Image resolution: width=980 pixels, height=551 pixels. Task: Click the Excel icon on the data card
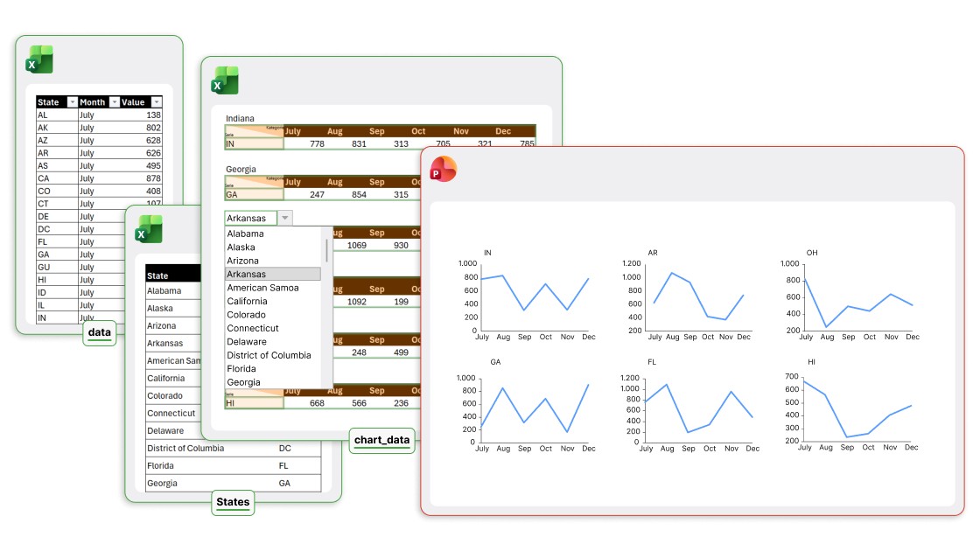(x=39, y=59)
